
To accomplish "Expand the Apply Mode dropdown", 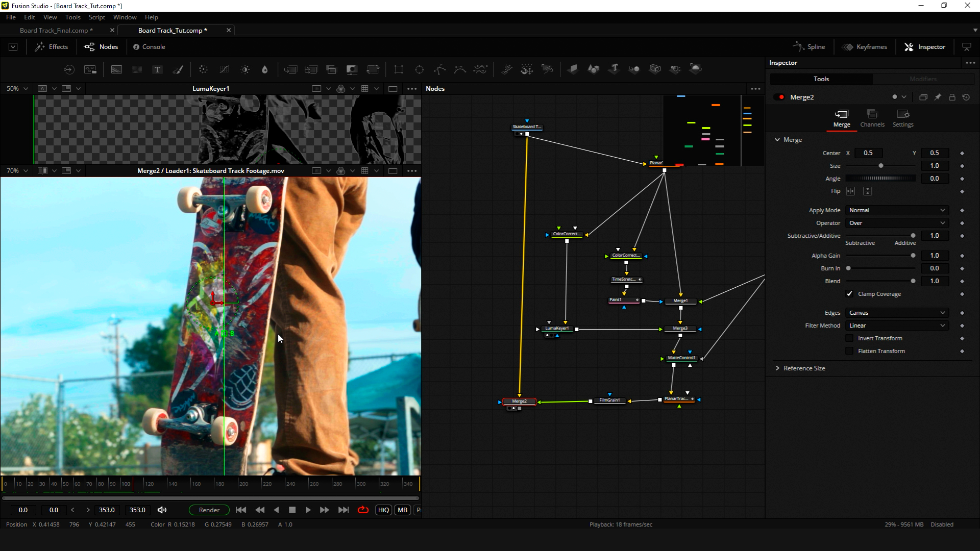I will pos(895,210).
